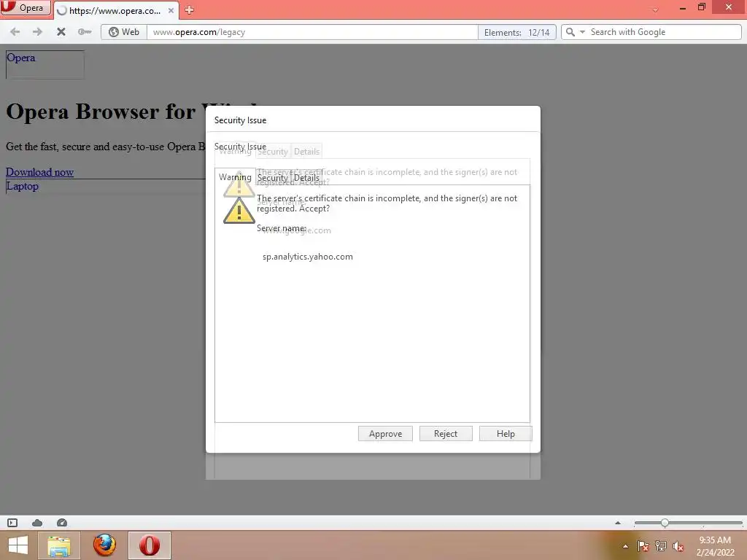This screenshot has width=747, height=560.
Task: Open a new tab with plus icon
Action: click(189, 10)
